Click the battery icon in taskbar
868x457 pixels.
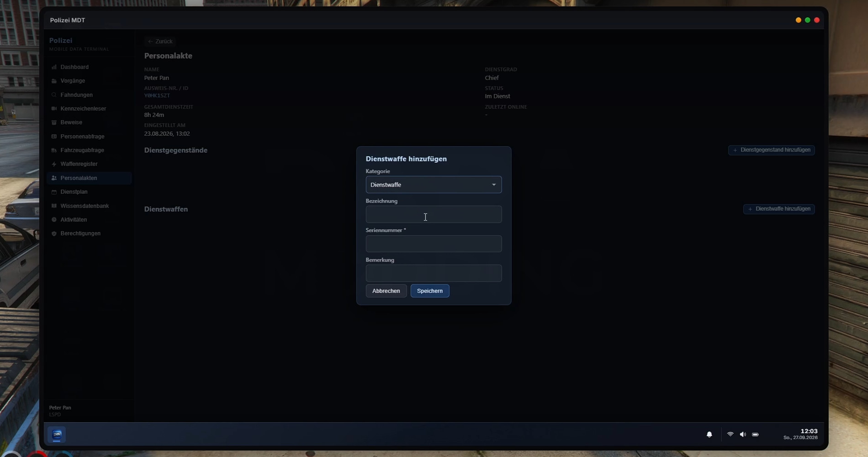755,435
